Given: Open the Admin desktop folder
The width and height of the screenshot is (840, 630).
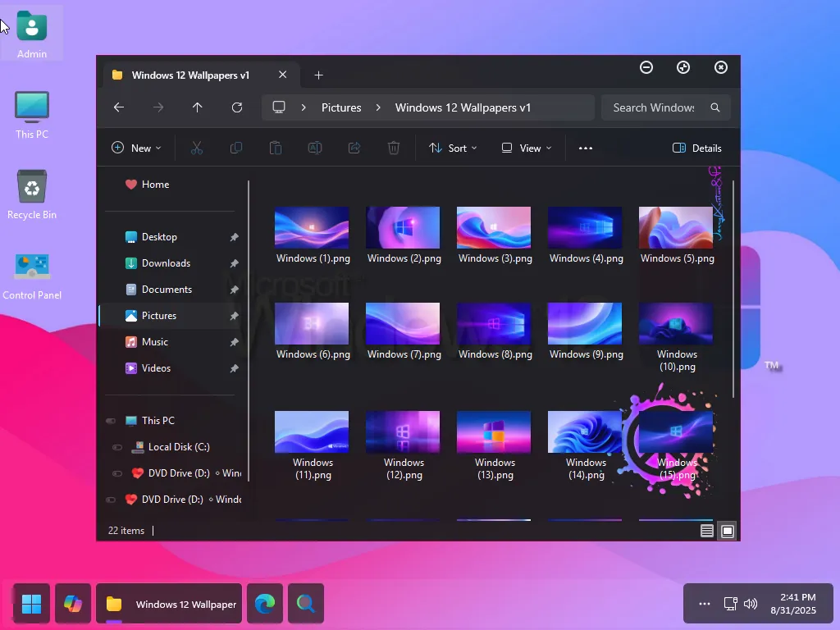Looking at the screenshot, I should [32, 34].
